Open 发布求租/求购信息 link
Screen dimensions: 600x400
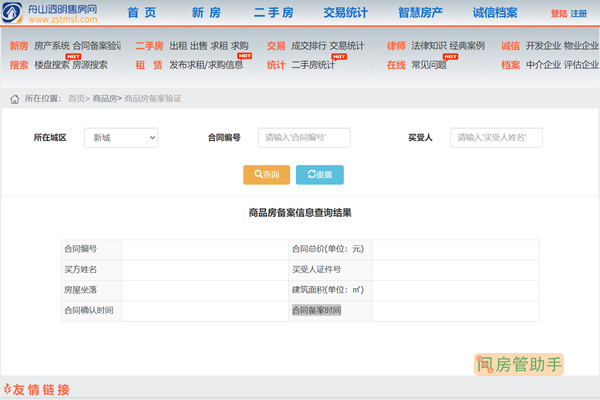[206, 65]
